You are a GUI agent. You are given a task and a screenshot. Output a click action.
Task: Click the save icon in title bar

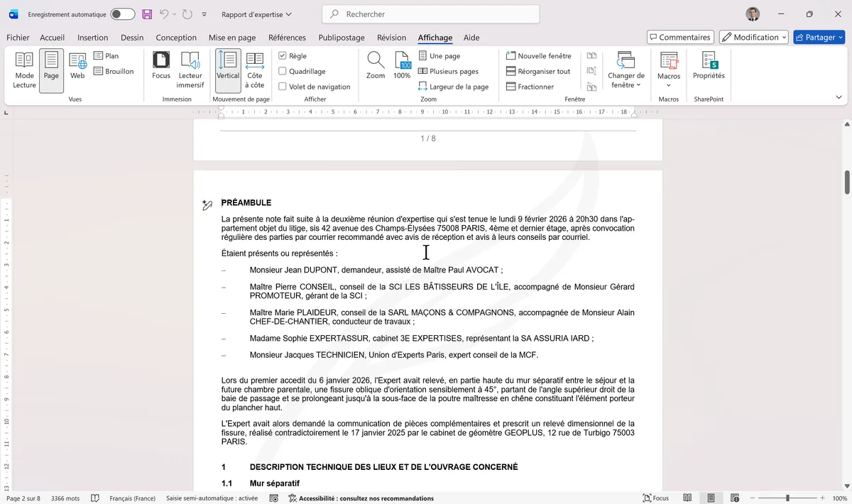pyautogui.click(x=147, y=14)
